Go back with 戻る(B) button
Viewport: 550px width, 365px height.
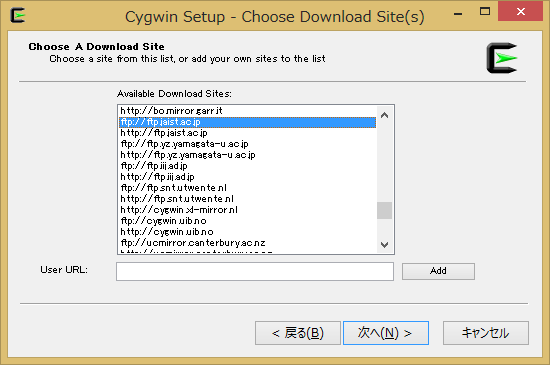298,333
